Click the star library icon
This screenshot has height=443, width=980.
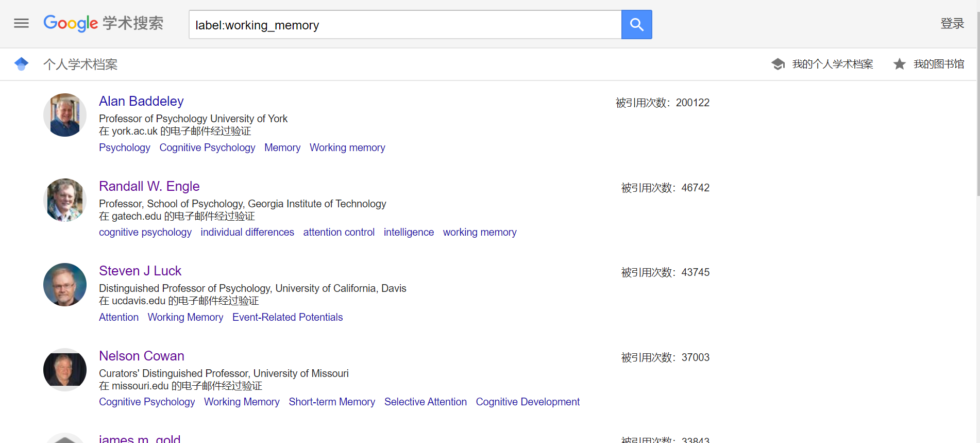click(900, 64)
